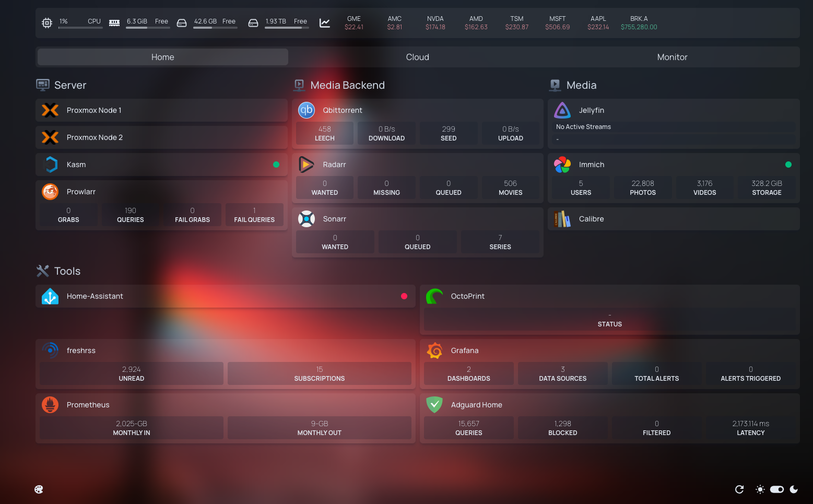This screenshot has height=504, width=813.
Task: Click the Adguard Home shield icon
Action: point(434,405)
